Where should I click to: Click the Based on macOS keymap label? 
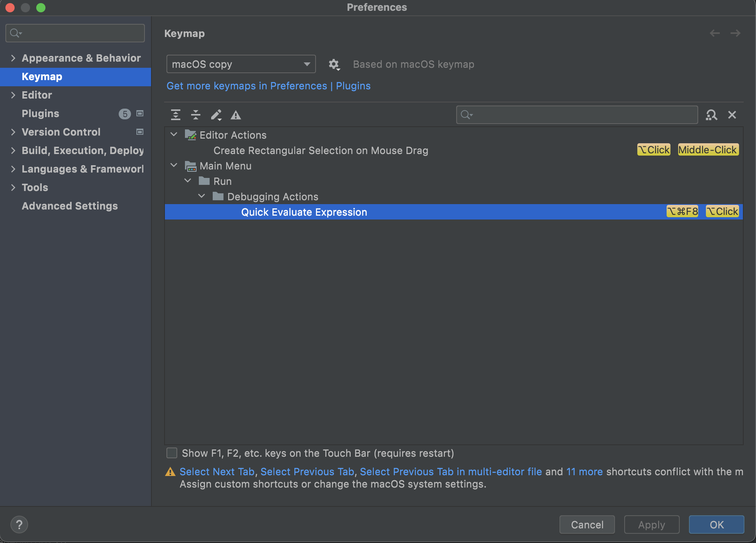[413, 64]
